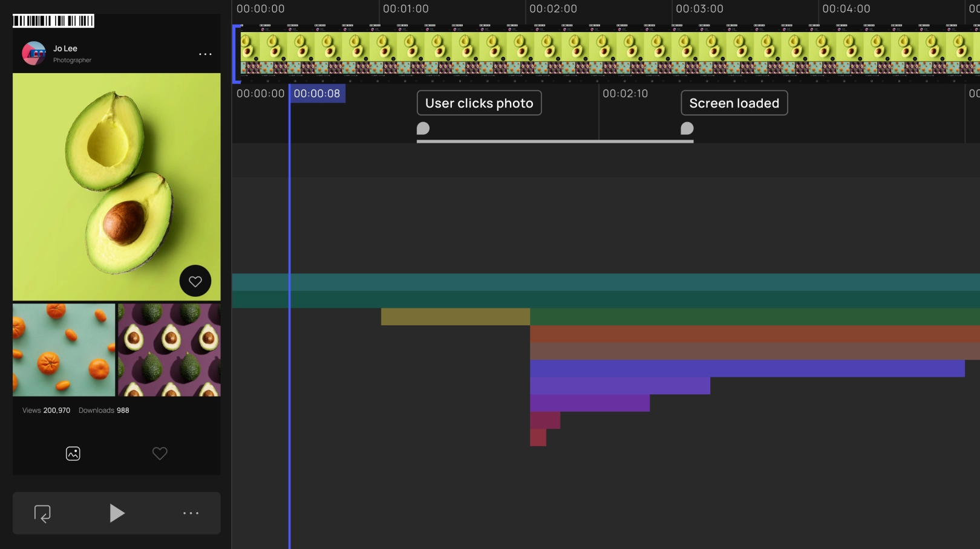The image size is (980, 549).
Task: Open the preview controls more options menu
Action: tap(191, 513)
